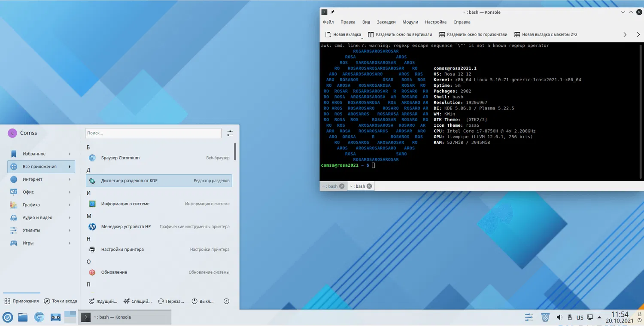This screenshot has width=644, height=326.
Task: Click the back arrow circle in launcher footer
Action: tap(227, 301)
